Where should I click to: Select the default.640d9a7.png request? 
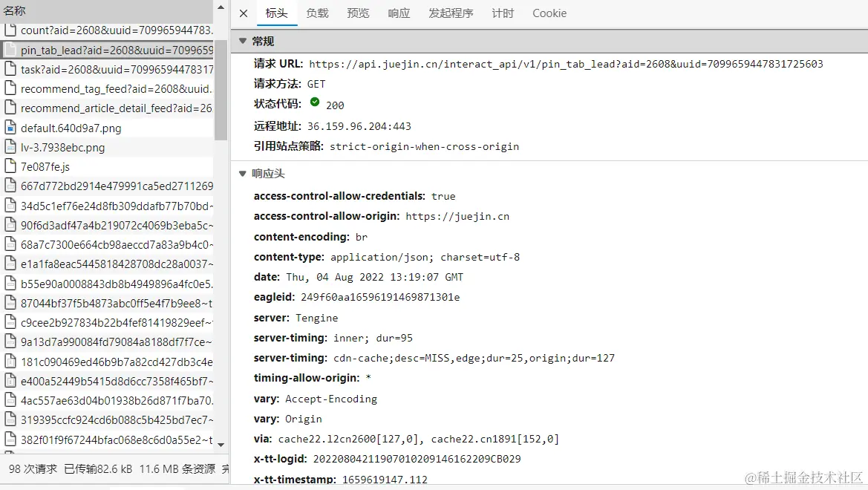click(107, 128)
